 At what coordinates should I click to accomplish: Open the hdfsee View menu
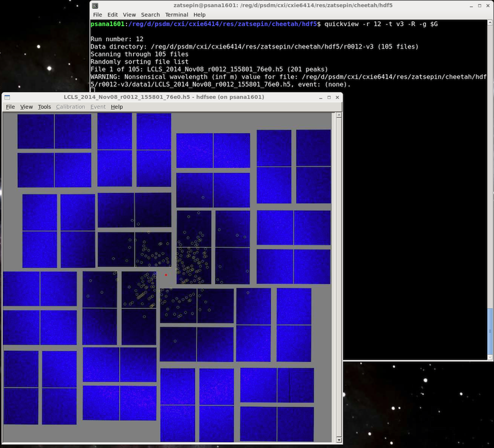coord(26,107)
